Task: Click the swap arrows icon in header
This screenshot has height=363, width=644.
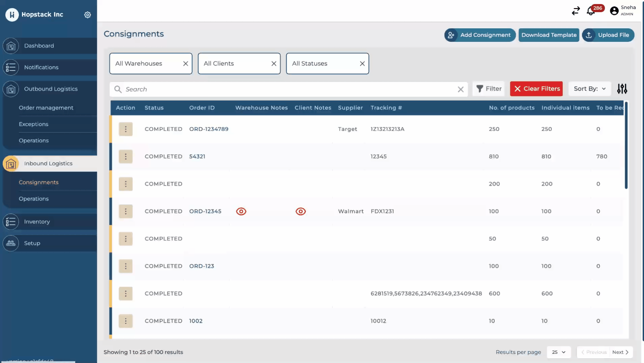Action: (576, 11)
